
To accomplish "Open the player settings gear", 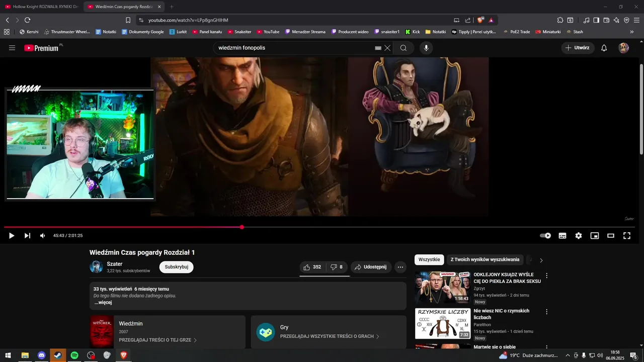I will (x=579, y=236).
